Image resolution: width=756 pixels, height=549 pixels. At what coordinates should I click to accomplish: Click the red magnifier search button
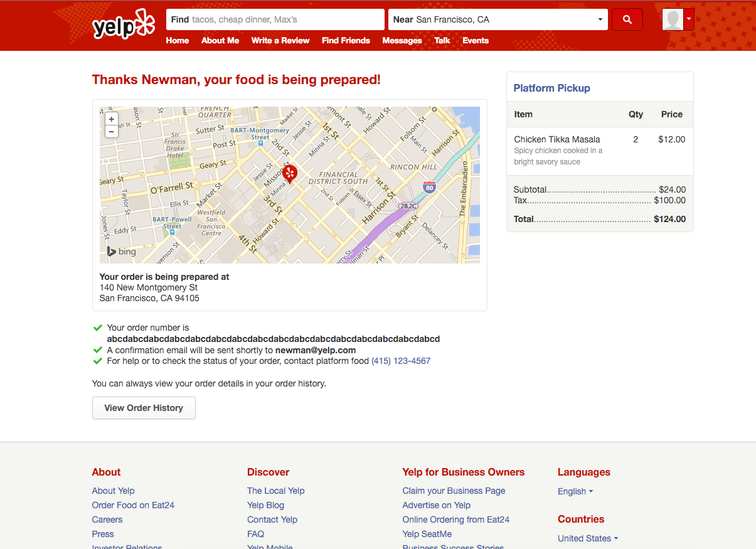(x=627, y=19)
